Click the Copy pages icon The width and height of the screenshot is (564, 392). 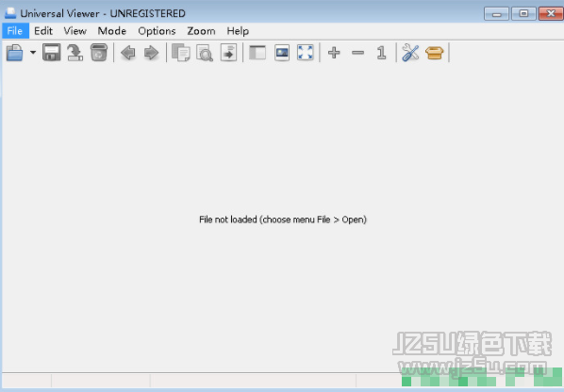(181, 53)
